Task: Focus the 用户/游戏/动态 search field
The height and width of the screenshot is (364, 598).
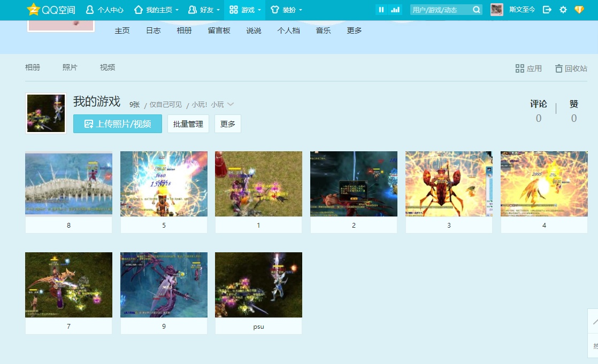Action: (441, 10)
